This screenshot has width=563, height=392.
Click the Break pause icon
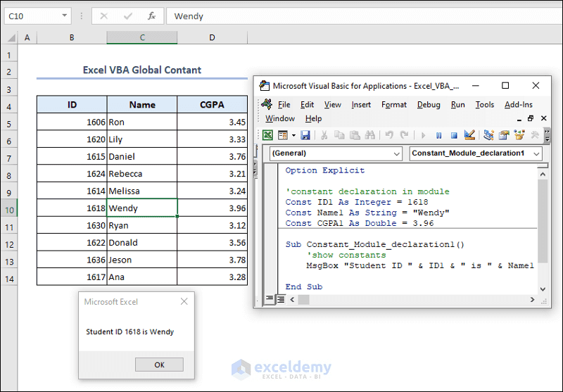(x=438, y=135)
